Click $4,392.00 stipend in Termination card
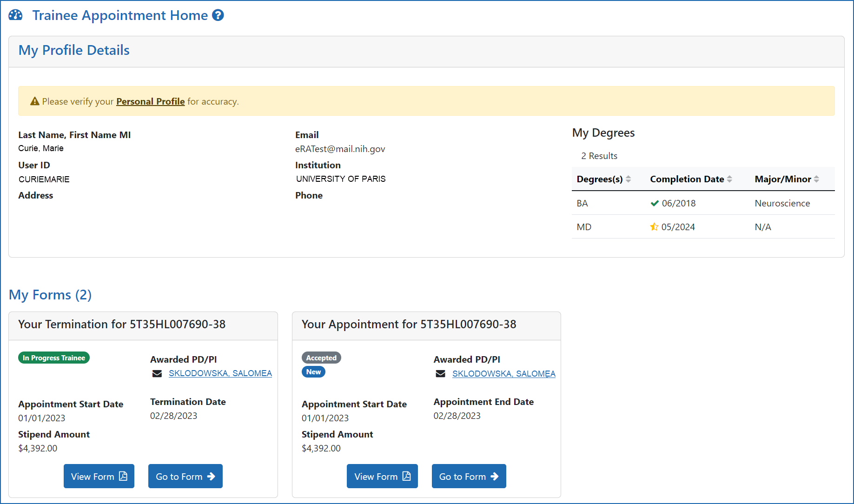854x504 pixels. (x=38, y=448)
